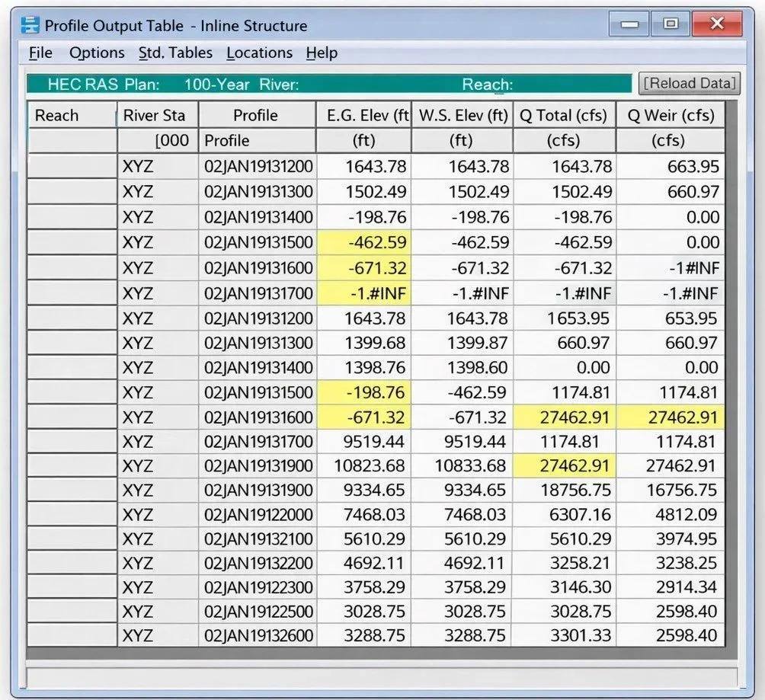
Task: Open the Std. Tables menu
Action: pos(176,53)
